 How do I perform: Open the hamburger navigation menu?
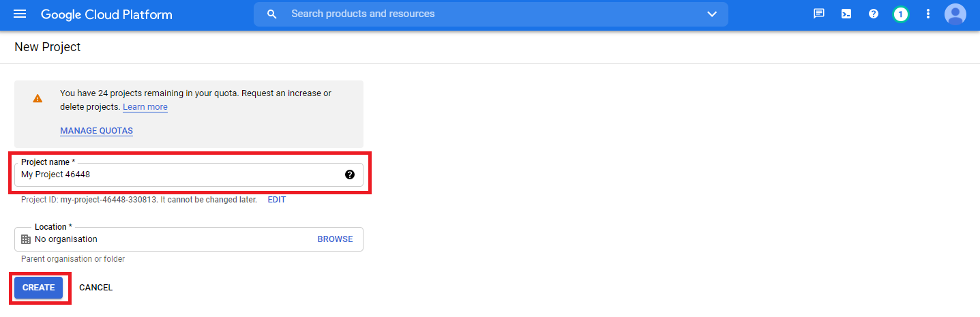coord(20,14)
